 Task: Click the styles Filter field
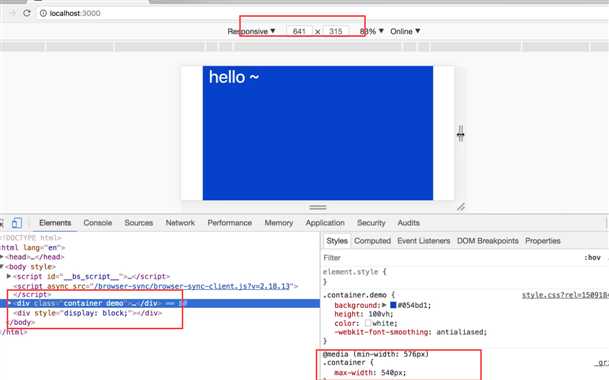point(451,258)
